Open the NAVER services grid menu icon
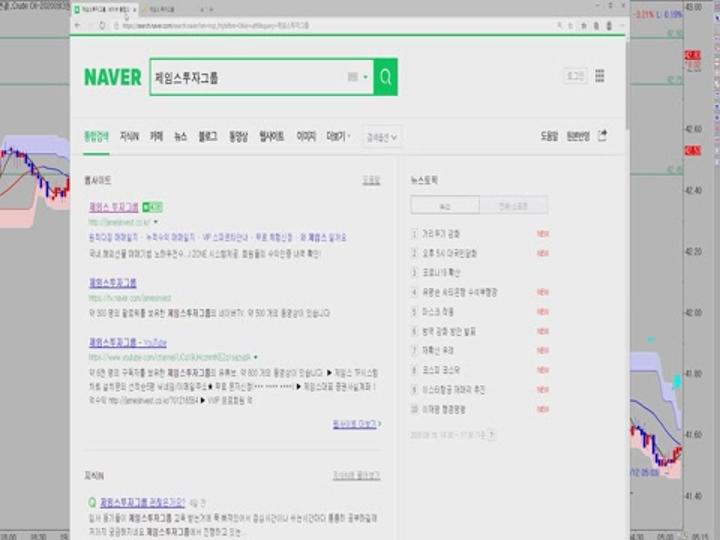The height and width of the screenshot is (540, 720). [x=600, y=76]
